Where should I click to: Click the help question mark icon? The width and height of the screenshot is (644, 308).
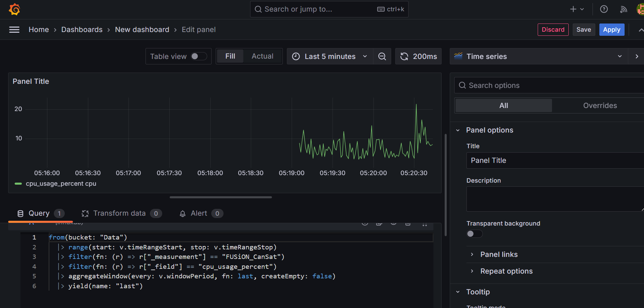(x=604, y=9)
